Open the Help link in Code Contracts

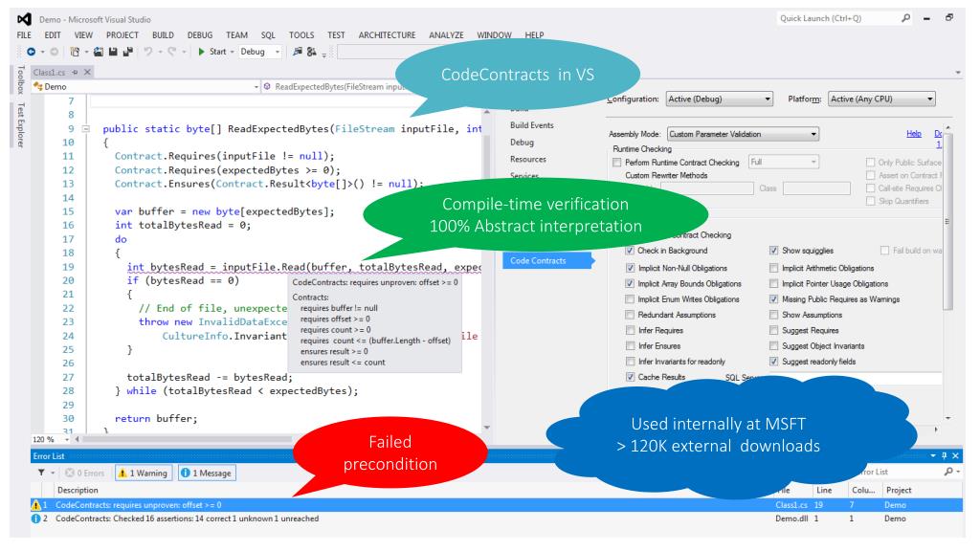coord(914,134)
